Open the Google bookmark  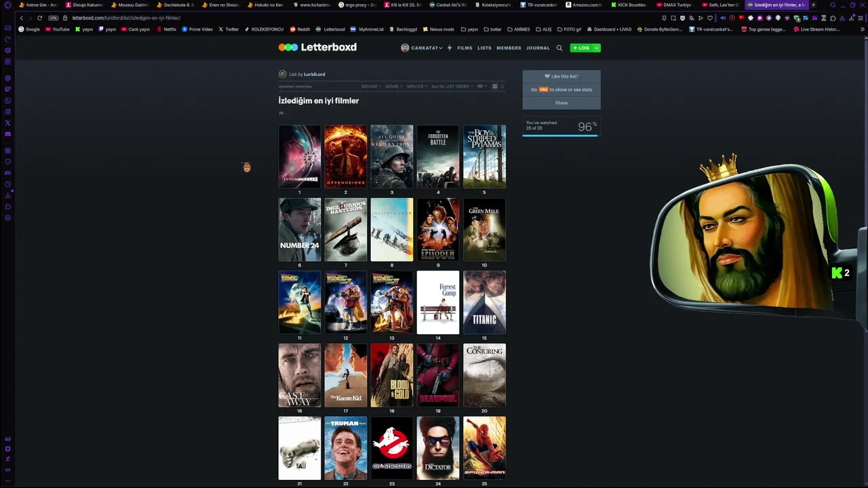coord(29,29)
